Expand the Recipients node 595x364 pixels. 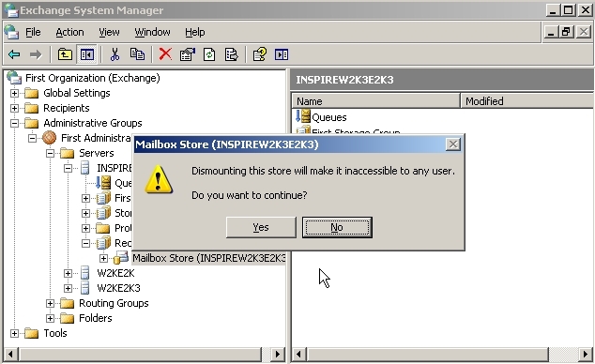click(x=14, y=108)
